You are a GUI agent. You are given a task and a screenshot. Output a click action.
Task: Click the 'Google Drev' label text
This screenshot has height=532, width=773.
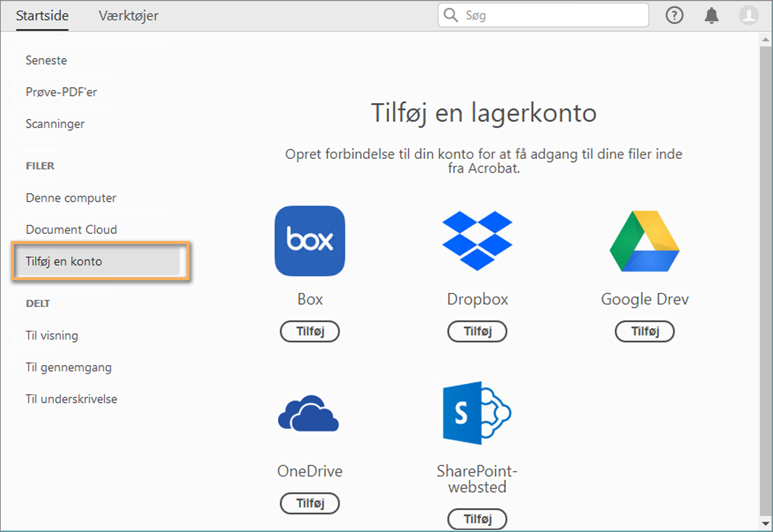645,299
